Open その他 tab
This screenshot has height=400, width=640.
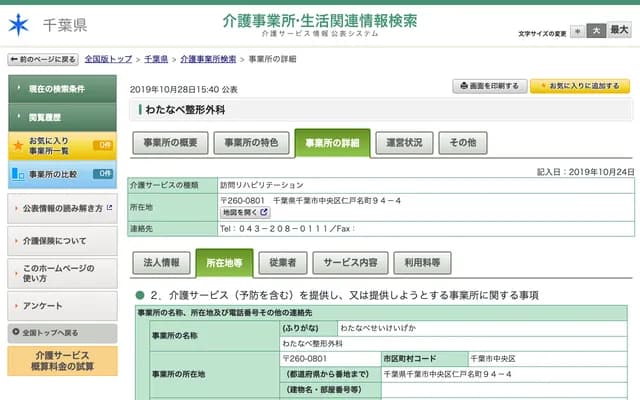[463, 142]
